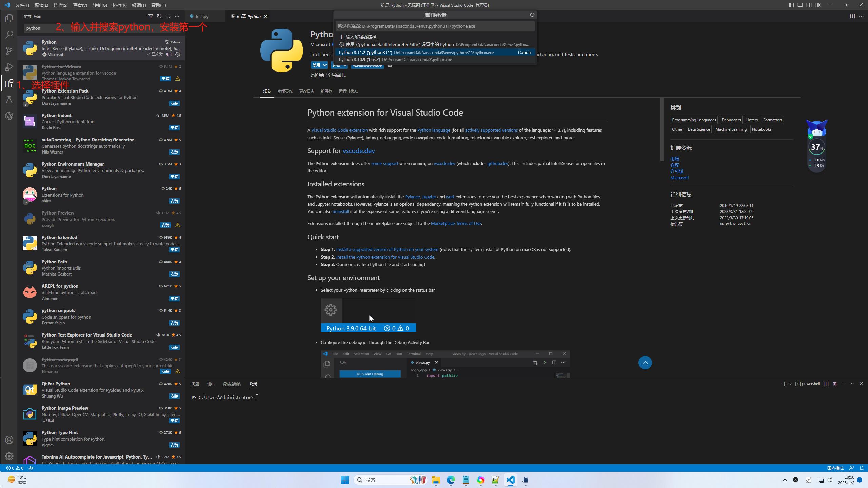
Task: Open the ChatGPT icon in activity bar
Action: [x=9, y=116]
